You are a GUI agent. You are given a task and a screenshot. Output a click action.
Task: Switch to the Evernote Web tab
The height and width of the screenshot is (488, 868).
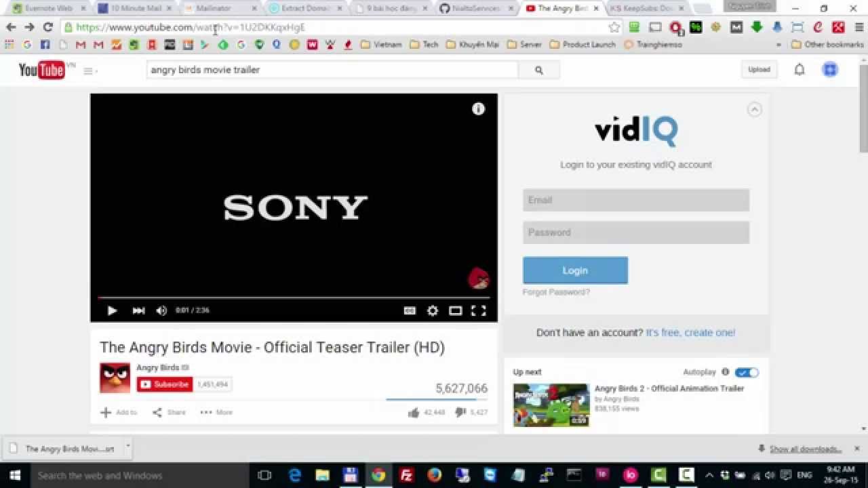tap(49, 8)
